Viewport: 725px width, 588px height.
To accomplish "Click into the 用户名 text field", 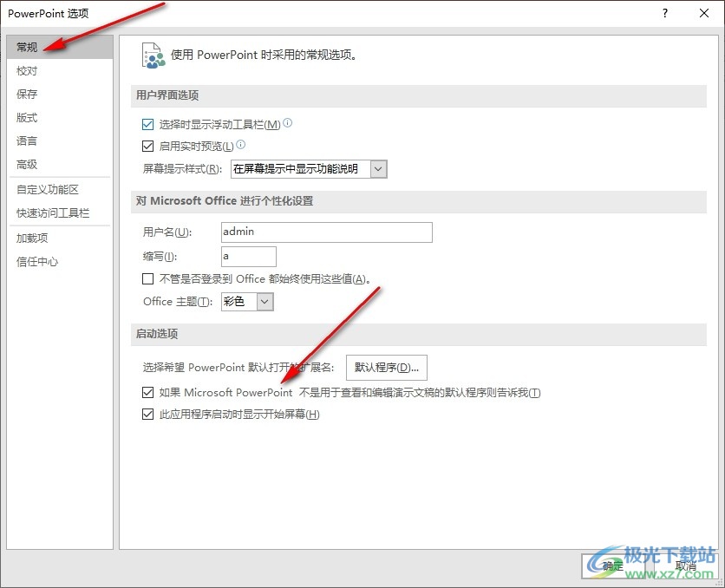I will pyautogui.click(x=326, y=232).
